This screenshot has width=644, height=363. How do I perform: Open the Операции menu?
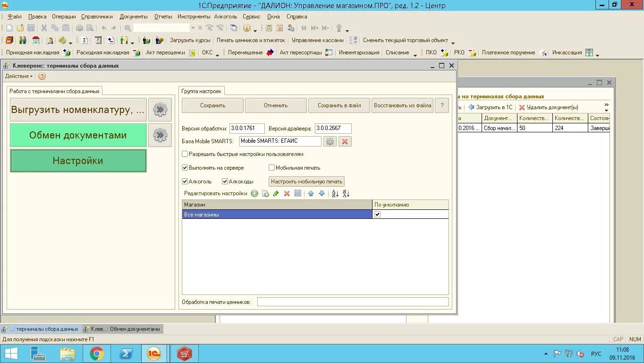click(64, 17)
